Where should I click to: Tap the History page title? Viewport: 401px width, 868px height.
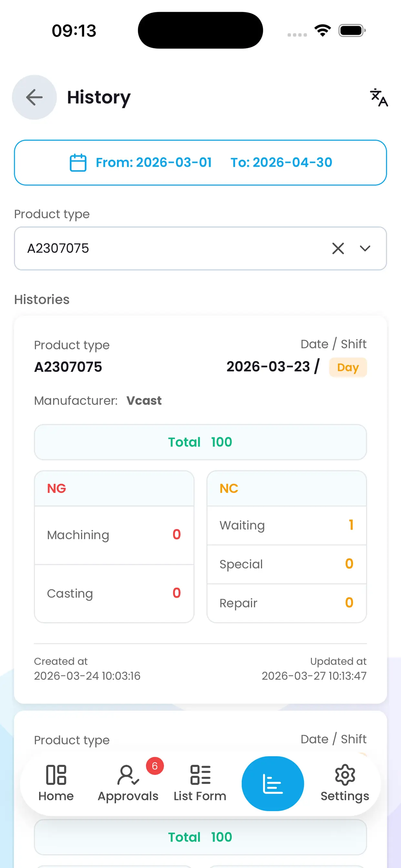pyautogui.click(x=99, y=98)
